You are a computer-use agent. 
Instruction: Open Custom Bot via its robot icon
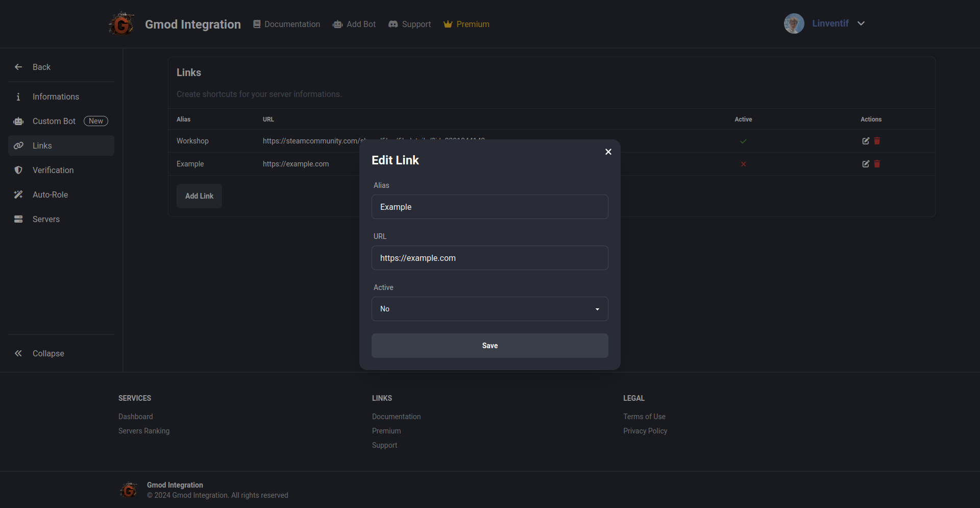[x=18, y=121]
